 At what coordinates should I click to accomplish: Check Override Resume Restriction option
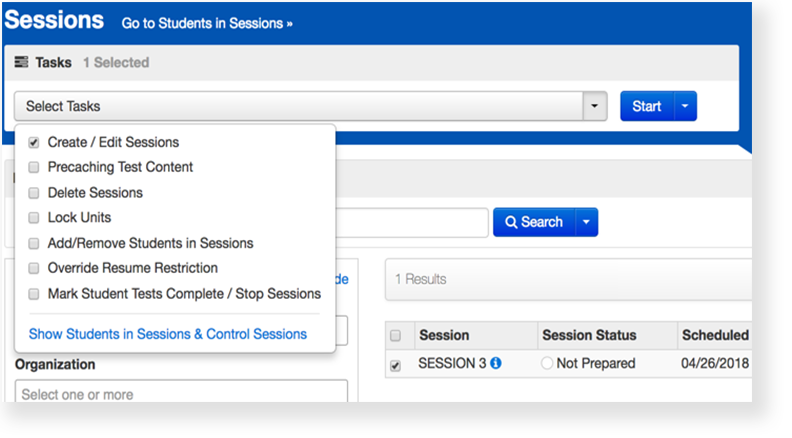pyautogui.click(x=34, y=268)
